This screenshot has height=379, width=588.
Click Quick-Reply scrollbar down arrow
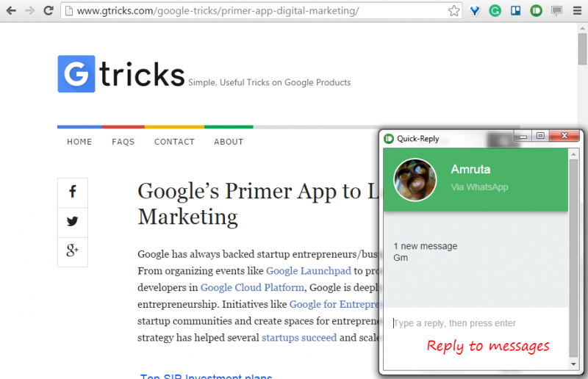pos(573,364)
